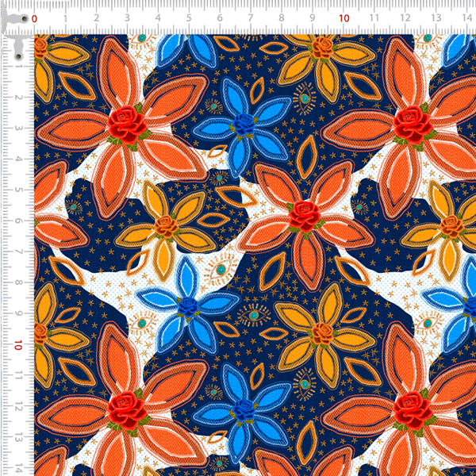Screen dimensions: 476x476
Task: Pick the number 7 on the left ruler
Action: pyautogui.click(x=17, y=252)
